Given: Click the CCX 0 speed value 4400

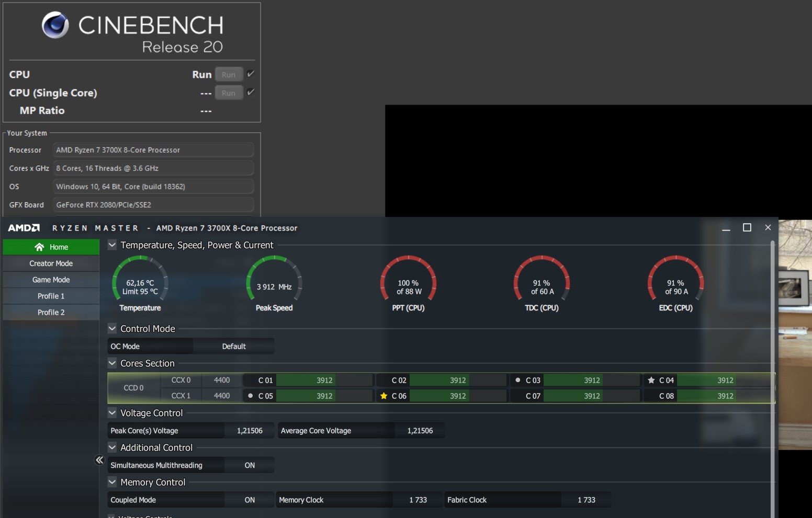Looking at the screenshot, I should tap(222, 380).
